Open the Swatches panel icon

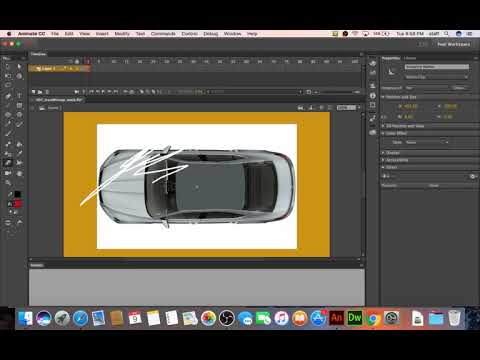[x=373, y=73]
